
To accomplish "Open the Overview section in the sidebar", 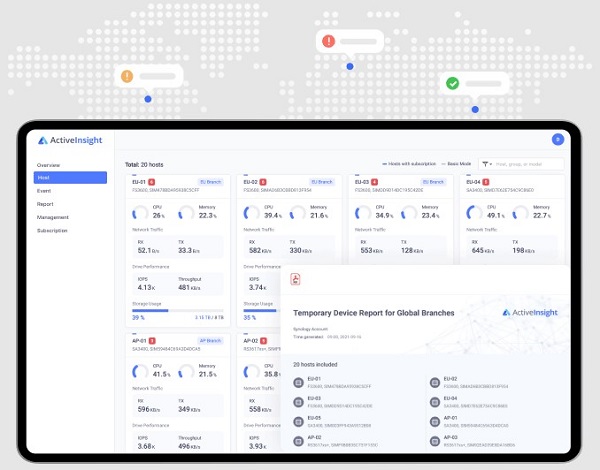I will [49, 164].
